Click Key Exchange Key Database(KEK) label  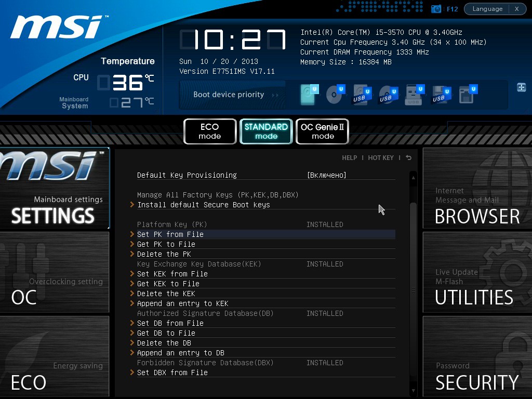[x=199, y=263]
